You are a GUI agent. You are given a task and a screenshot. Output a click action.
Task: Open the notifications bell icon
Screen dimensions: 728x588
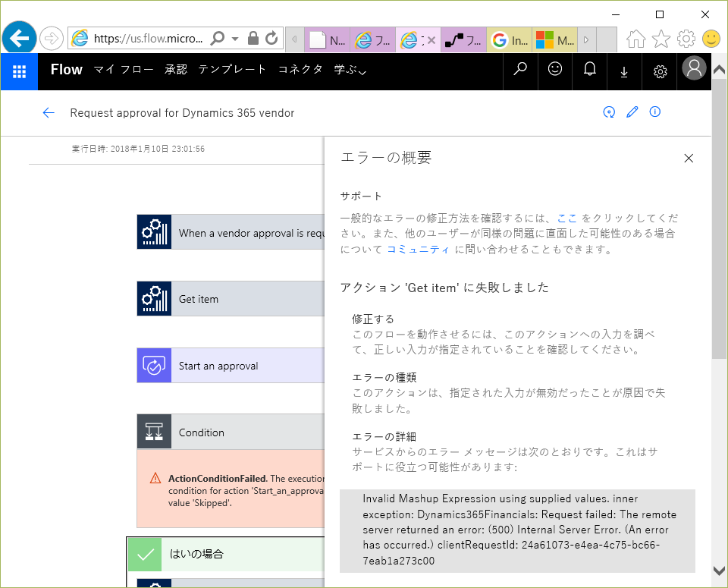(x=590, y=69)
